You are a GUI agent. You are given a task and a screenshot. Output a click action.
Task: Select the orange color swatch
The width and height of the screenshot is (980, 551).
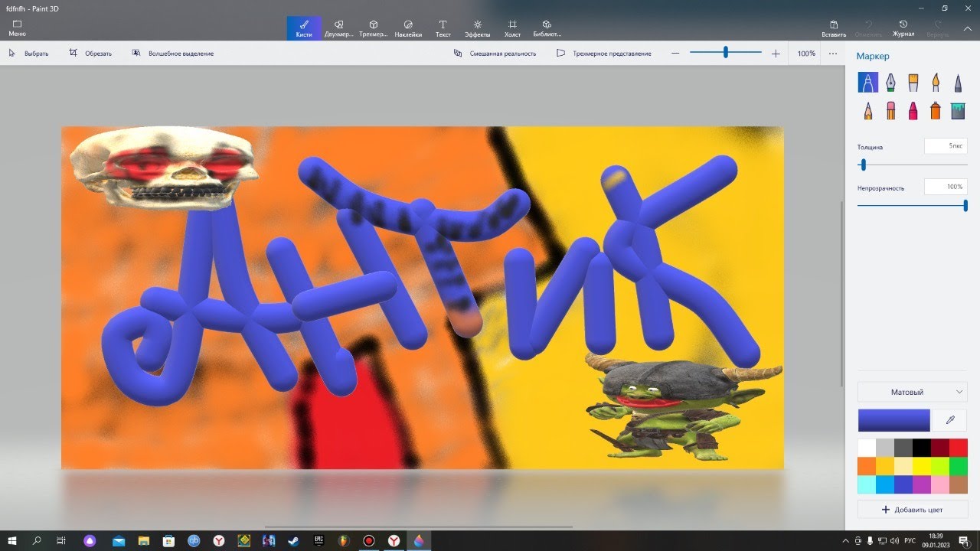tap(867, 466)
